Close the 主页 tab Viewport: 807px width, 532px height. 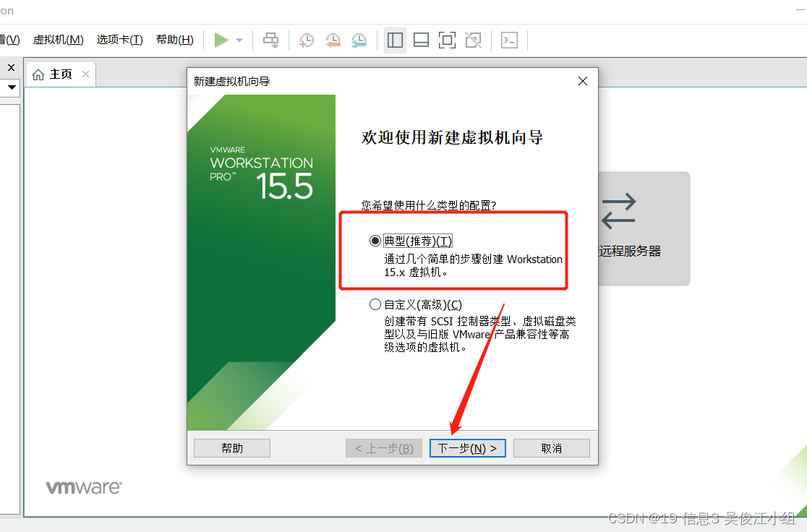(85, 74)
